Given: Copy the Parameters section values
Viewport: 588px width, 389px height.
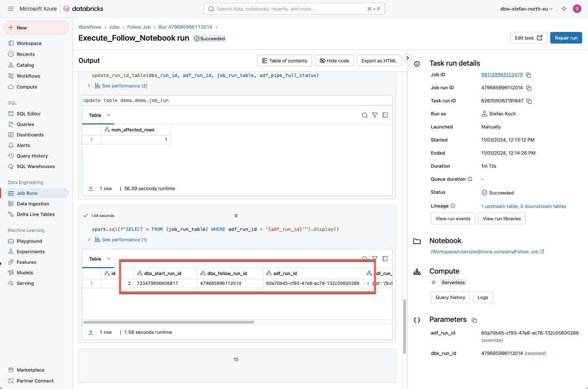Looking at the screenshot, I should 474,320.
